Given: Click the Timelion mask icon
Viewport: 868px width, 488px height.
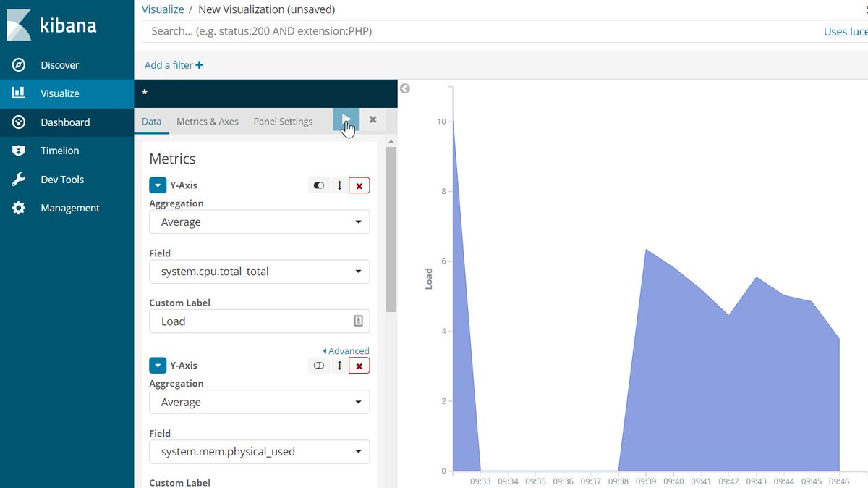Looking at the screenshot, I should [19, 151].
